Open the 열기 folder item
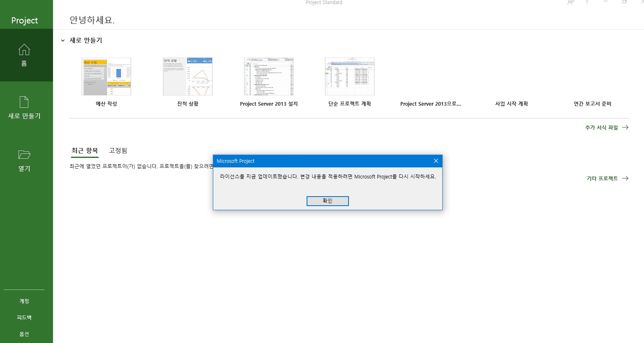 tap(24, 160)
